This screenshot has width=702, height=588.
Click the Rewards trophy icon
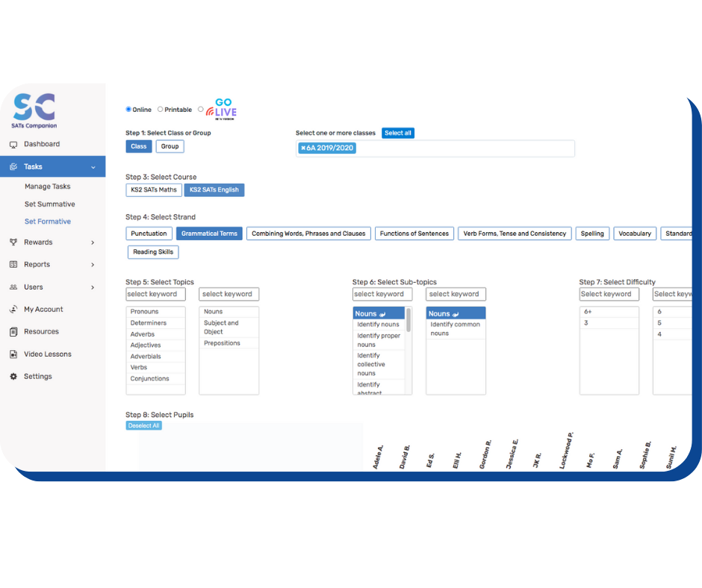(x=13, y=242)
